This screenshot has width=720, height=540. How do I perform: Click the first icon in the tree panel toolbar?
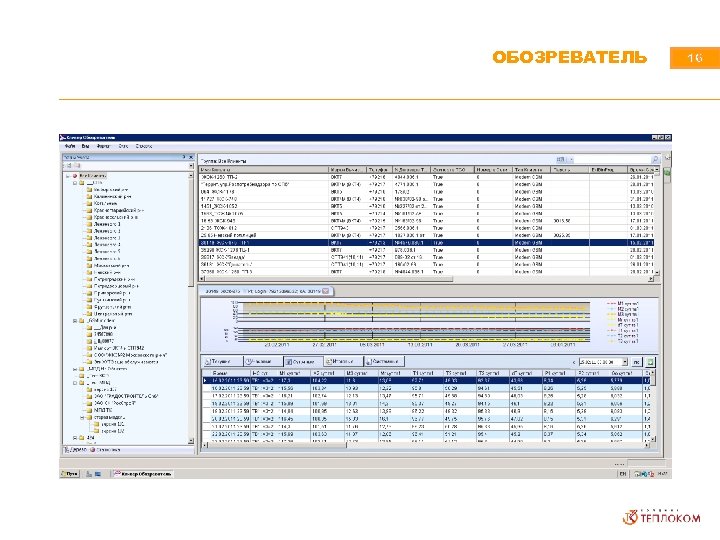(x=69, y=165)
